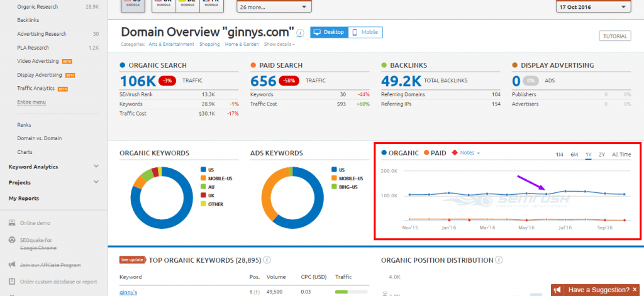The image size is (644, 296).
Task: Click the organic data point at the purple arrow
Action: (x=546, y=194)
